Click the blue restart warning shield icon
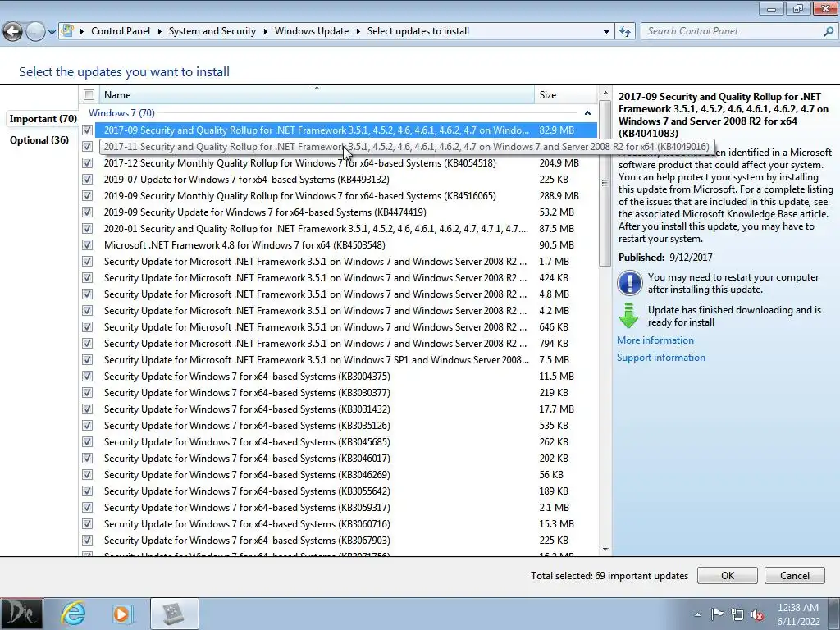Viewport: 840px width, 630px height. tap(629, 283)
